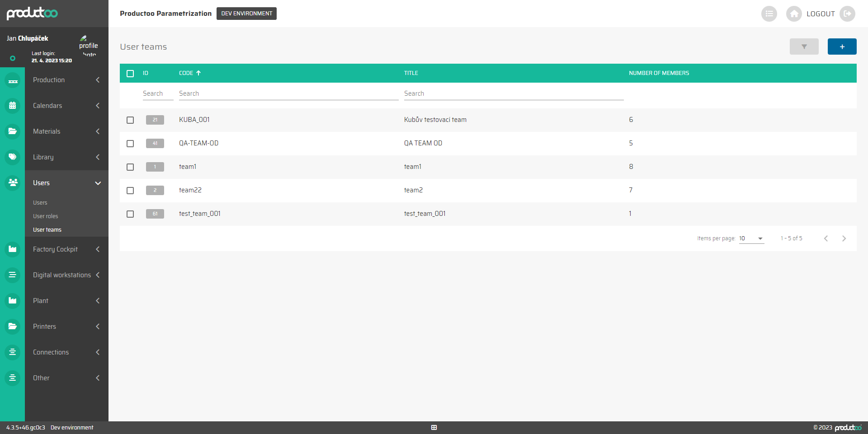This screenshot has height=434, width=868.
Task: Select the QA-TEAM-OD row checkbox
Action: coord(130,144)
